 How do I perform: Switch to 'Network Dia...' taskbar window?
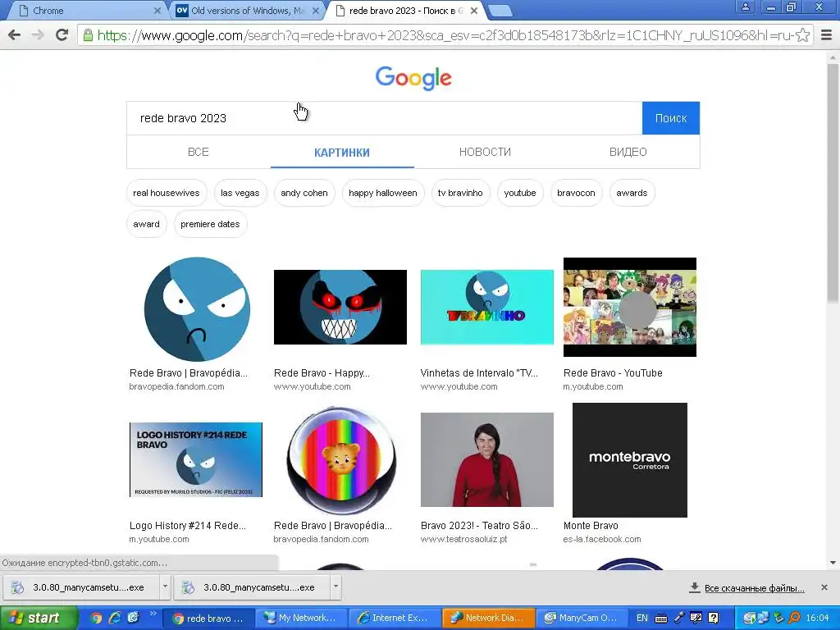click(x=489, y=618)
